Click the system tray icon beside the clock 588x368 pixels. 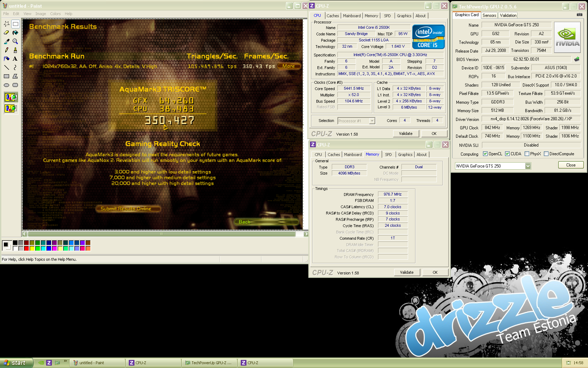coord(568,363)
